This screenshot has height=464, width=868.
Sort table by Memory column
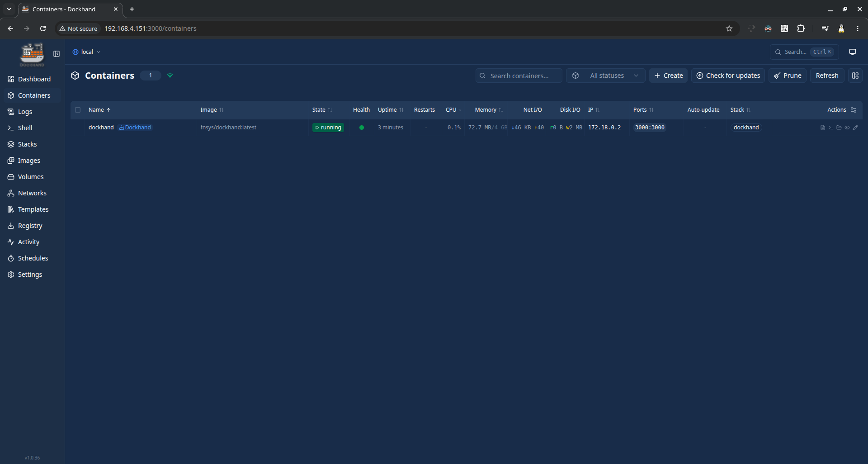click(489, 110)
